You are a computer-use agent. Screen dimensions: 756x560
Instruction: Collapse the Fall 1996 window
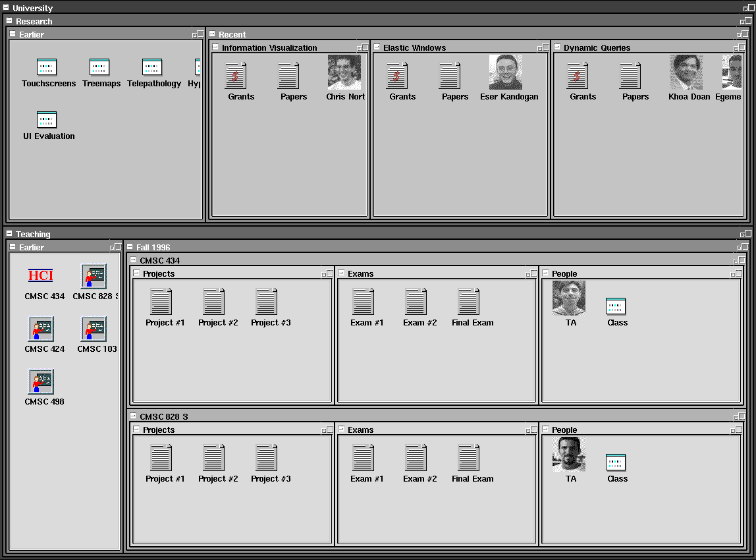click(x=130, y=246)
